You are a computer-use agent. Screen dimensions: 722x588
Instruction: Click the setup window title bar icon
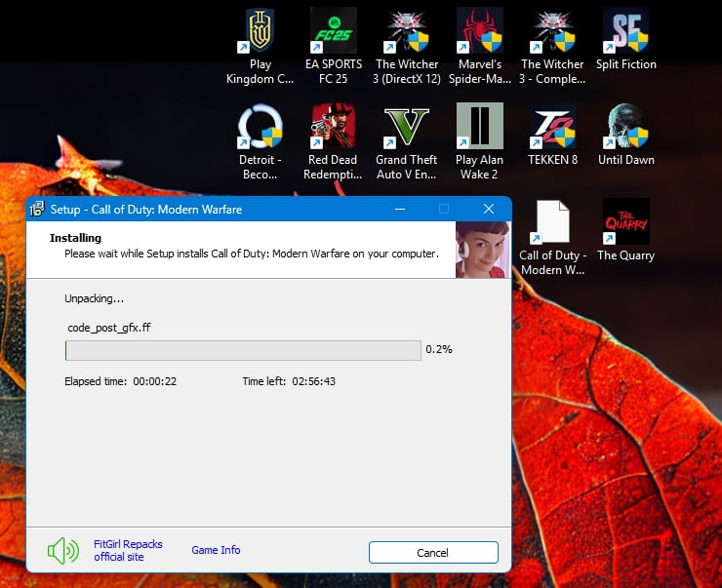37,209
